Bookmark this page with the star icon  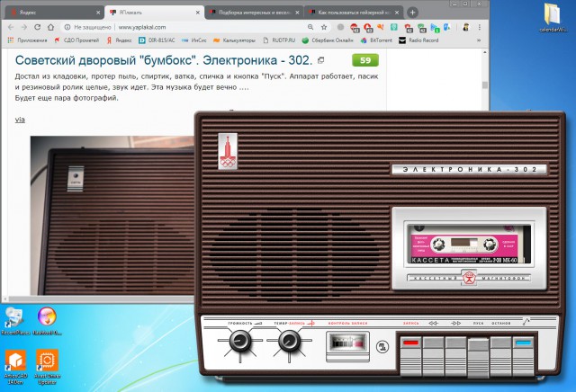(x=324, y=27)
